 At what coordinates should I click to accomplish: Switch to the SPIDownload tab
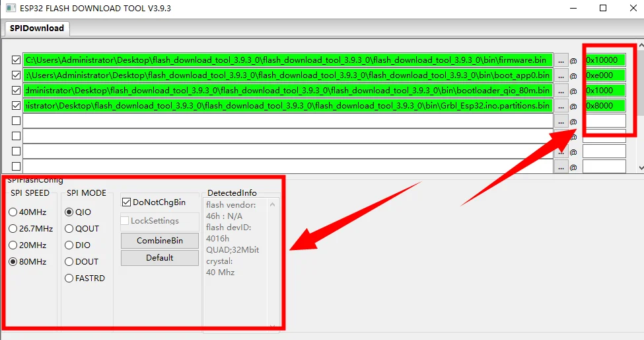coord(37,28)
